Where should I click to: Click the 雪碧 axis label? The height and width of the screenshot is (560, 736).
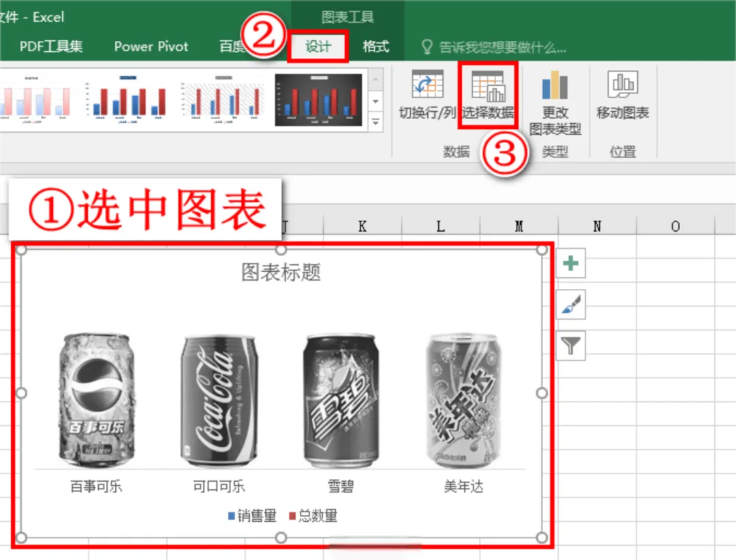[341, 486]
